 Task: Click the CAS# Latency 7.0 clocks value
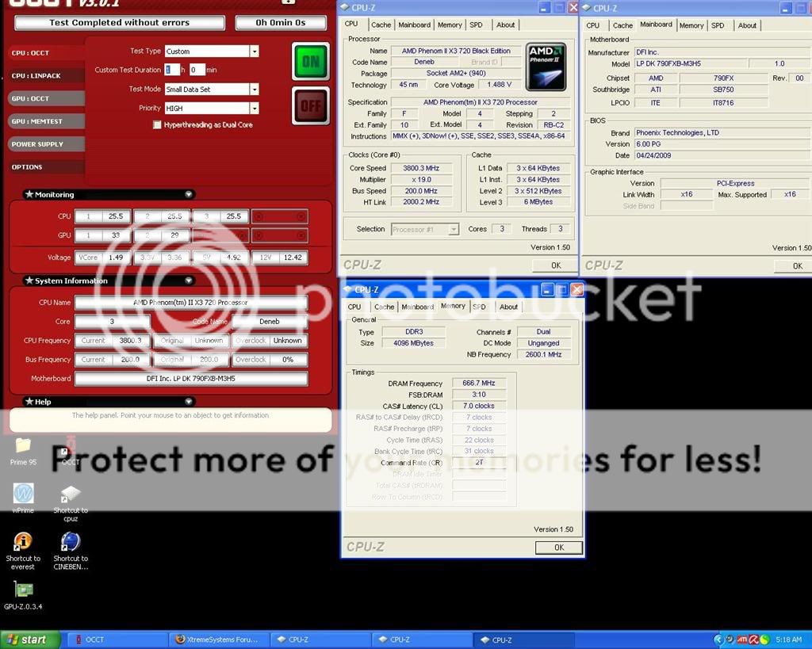[x=478, y=406]
